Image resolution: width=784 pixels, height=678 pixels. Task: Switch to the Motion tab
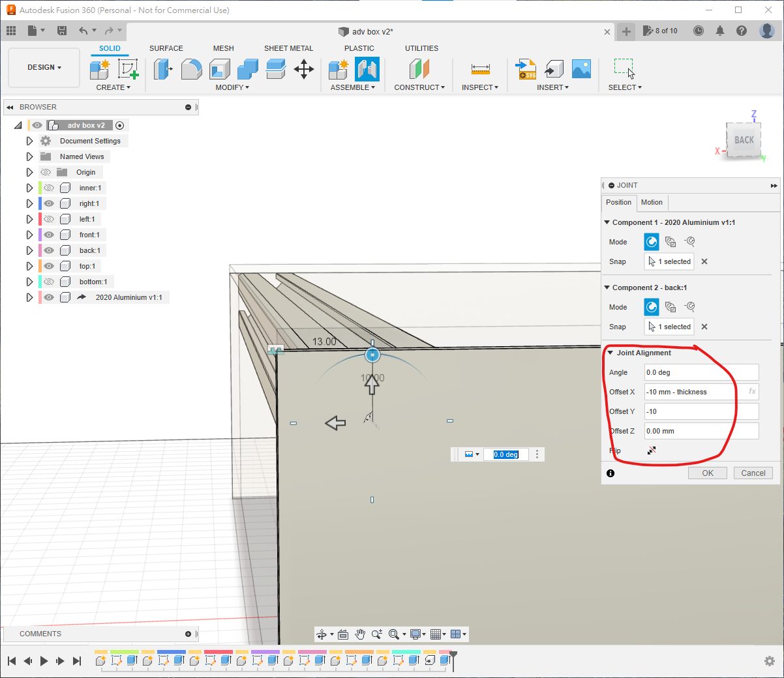tap(651, 202)
